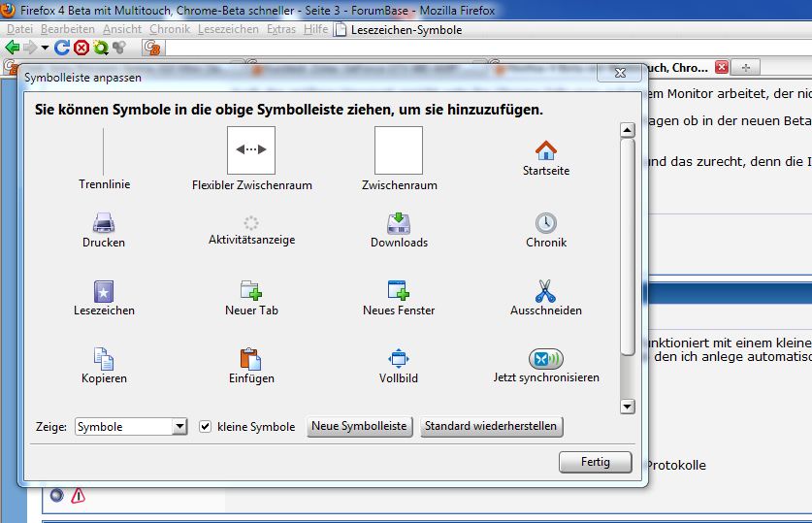Stop loading with red X icon
This screenshot has height=523, width=812.
[81, 48]
